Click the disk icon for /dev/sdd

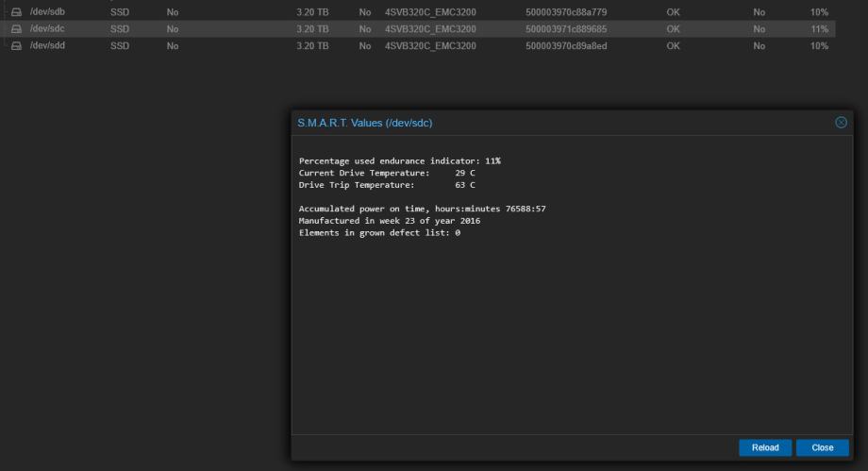17,46
